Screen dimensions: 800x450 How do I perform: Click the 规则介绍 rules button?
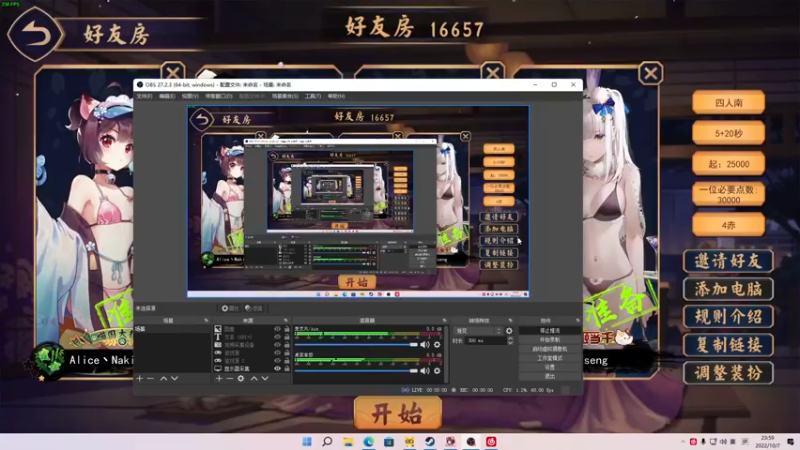pos(728,317)
